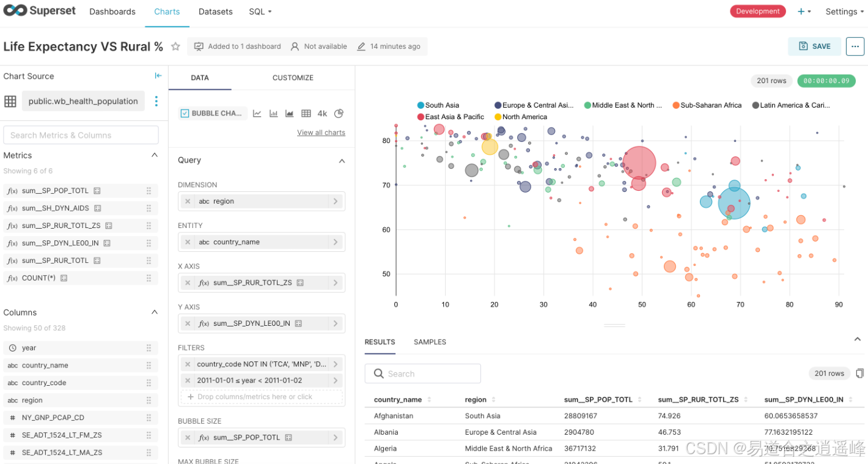
Task: Remove country_name from Entity field
Action: tap(188, 242)
